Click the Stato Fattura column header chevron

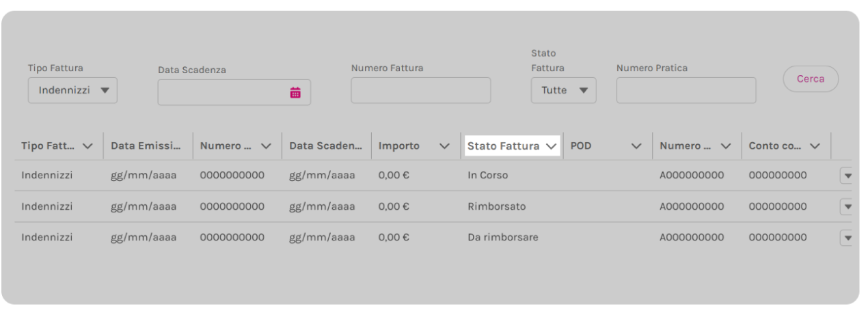coord(551,146)
